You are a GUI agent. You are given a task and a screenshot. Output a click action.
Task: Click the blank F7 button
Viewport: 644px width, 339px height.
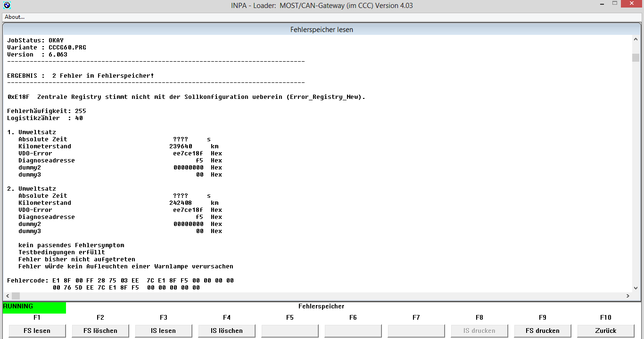point(416,331)
